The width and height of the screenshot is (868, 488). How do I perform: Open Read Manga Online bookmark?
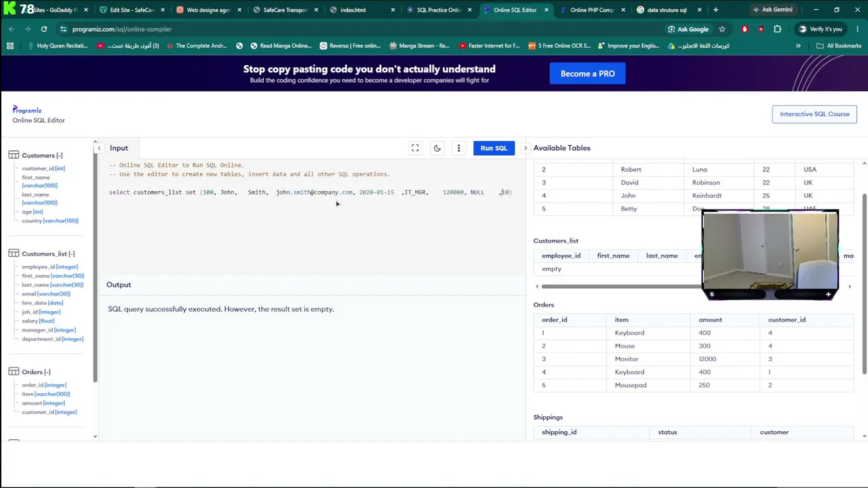pos(281,45)
